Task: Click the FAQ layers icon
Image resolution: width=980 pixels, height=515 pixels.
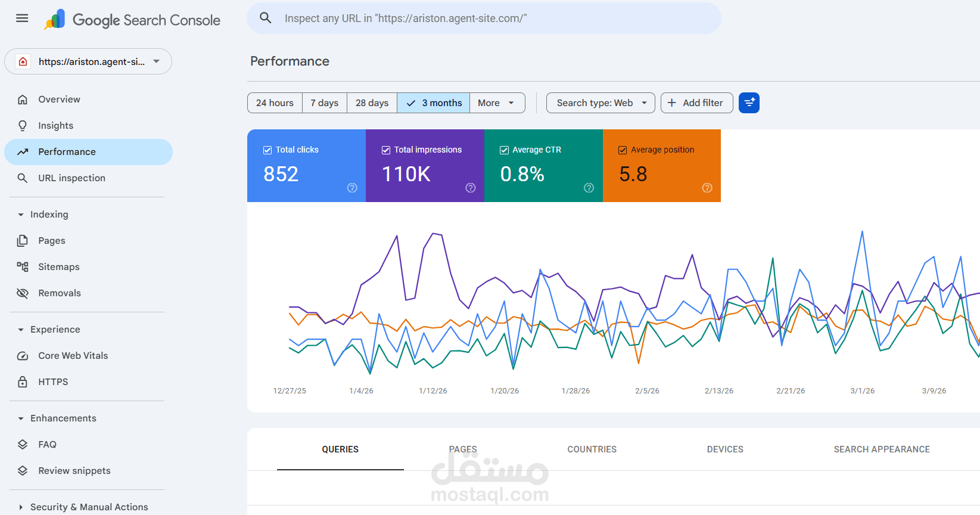Action: click(23, 445)
